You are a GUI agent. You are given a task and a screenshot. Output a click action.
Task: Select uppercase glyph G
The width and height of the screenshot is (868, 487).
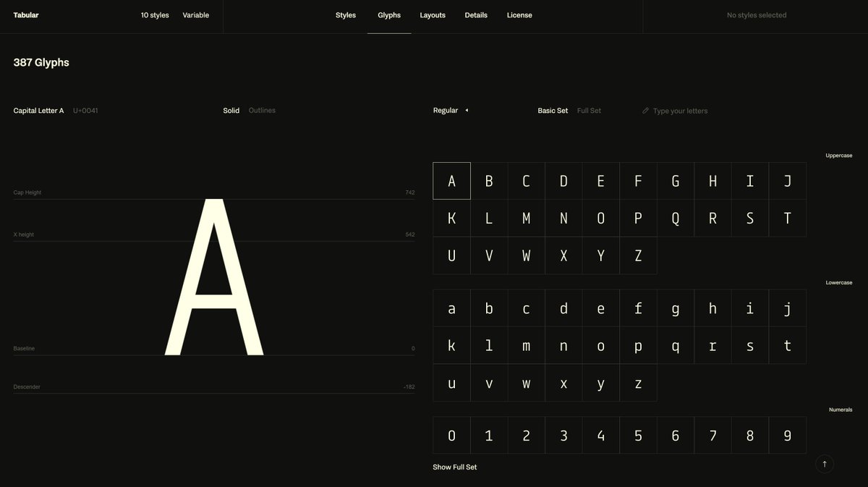click(x=676, y=181)
